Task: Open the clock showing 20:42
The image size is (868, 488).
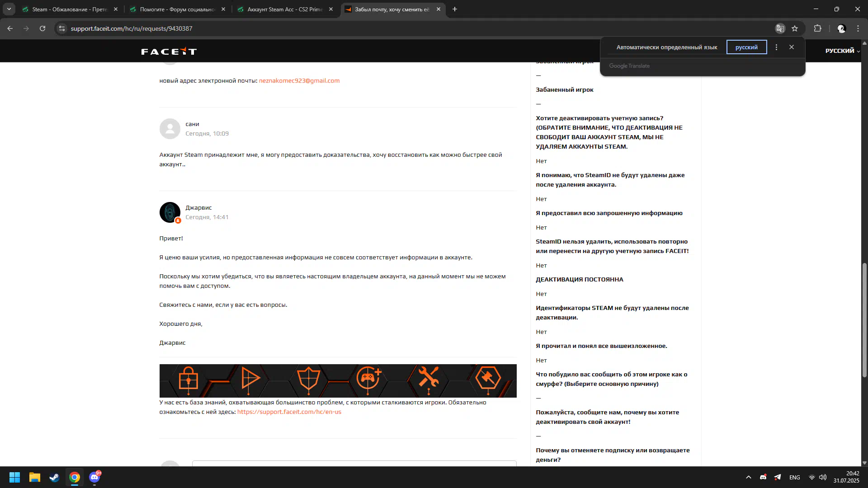Action: (846, 477)
